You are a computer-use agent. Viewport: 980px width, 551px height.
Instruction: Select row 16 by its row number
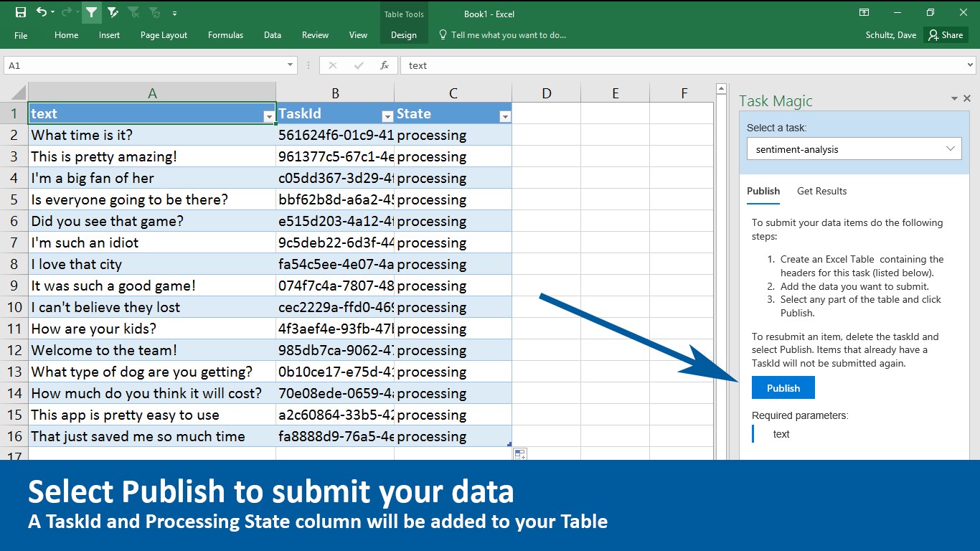(14, 436)
